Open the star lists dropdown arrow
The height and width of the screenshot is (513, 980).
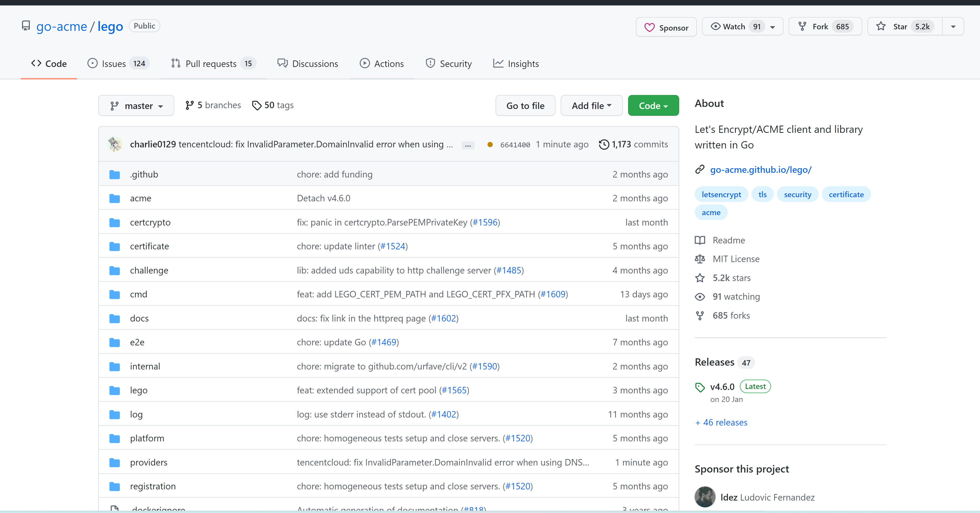pos(953,27)
